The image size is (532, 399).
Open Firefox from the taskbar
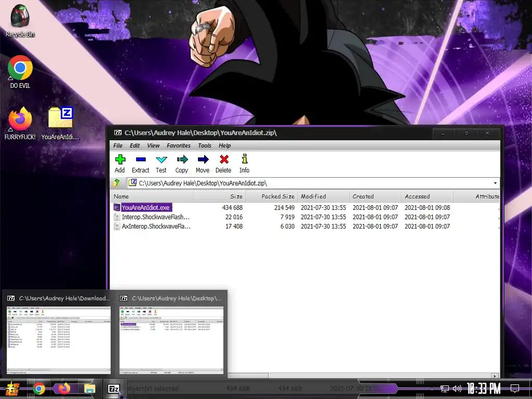(x=64, y=389)
